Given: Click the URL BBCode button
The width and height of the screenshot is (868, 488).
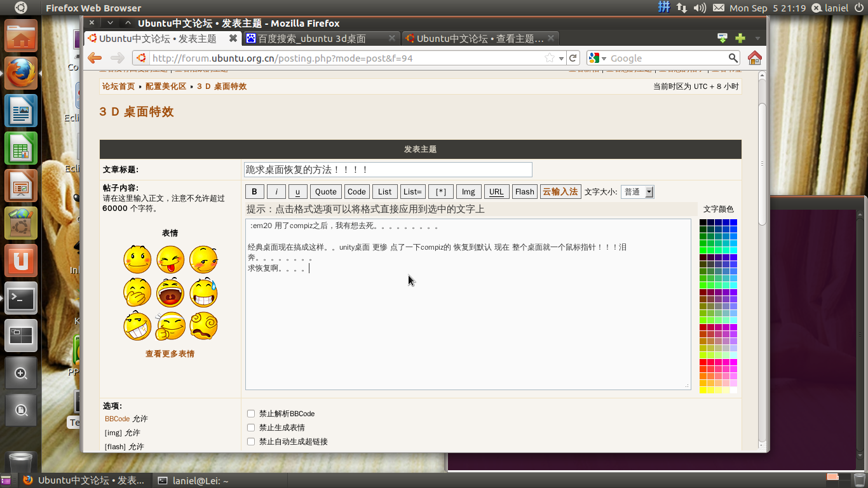Looking at the screenshot, I should pyautogui.click(x=496, y=192).
